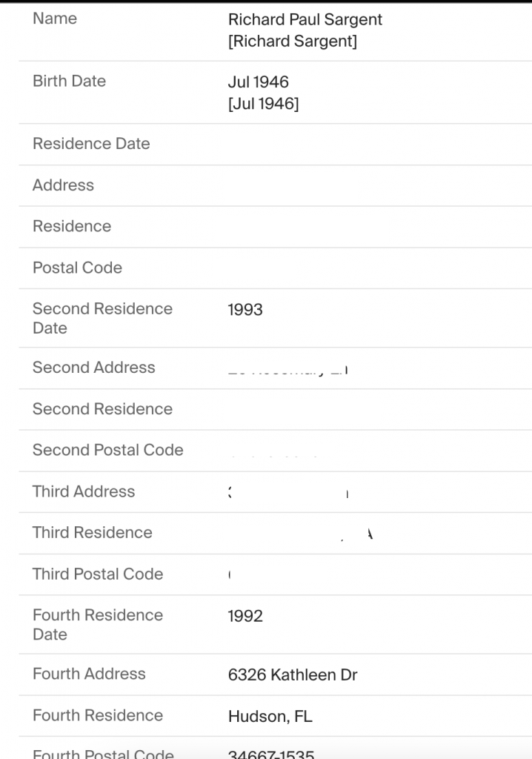The image size is (532, 759).
Task: Select the 6326 Kathleen Dr address
Action: click(293, 675)
